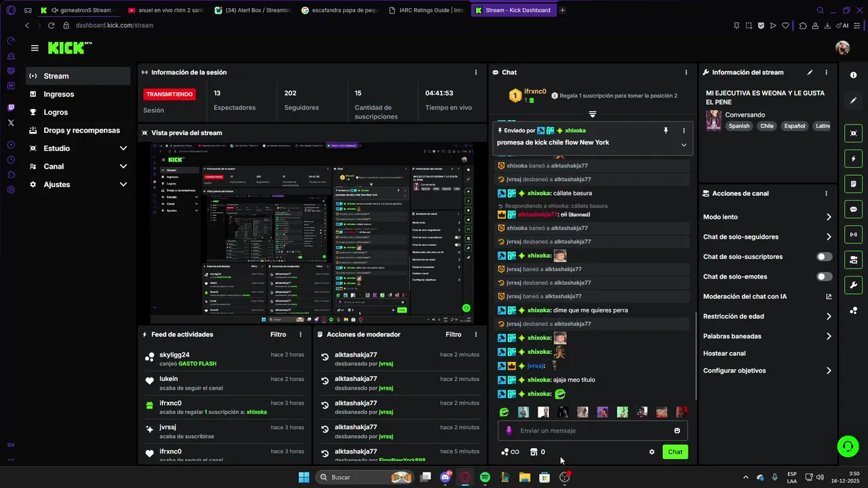This screenshot has height=488, width=868.
Task: Toggle Chat de solo-emotes switch
Action: coord(824,277)
